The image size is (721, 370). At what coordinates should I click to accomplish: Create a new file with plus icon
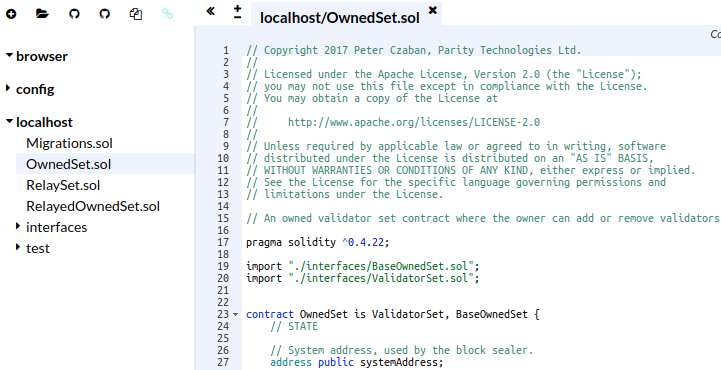(x=11, y=14)
